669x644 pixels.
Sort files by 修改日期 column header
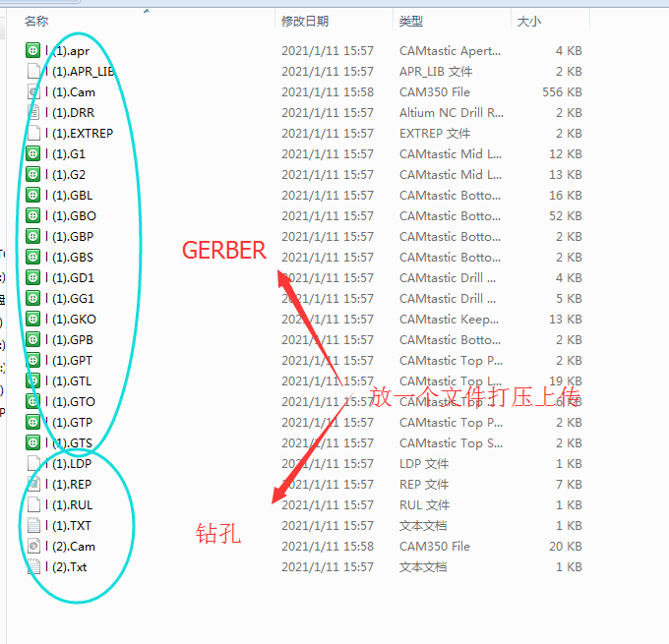305,21
